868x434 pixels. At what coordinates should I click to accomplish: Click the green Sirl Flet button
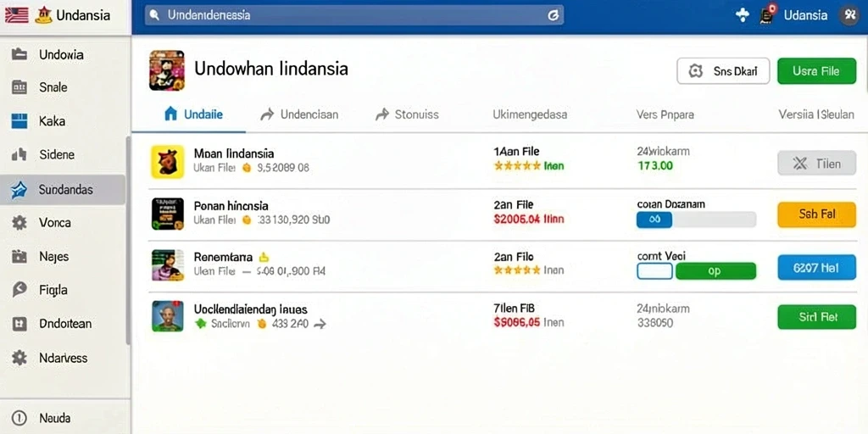pyautogui.click(x=816, y=317)
